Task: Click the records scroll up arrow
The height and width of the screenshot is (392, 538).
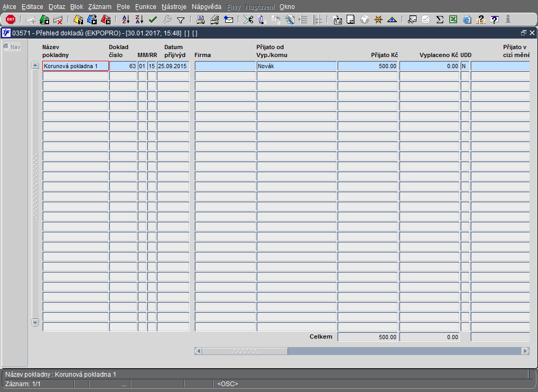Action: [35, 65]
